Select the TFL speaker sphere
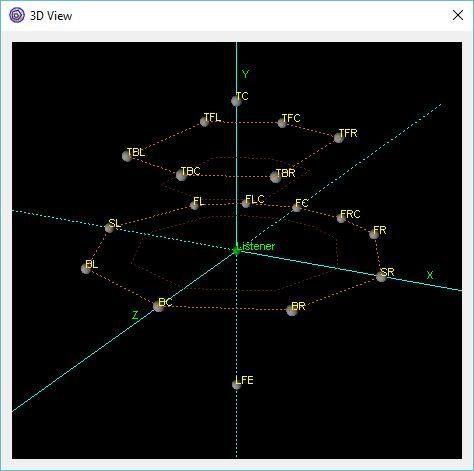474x471 pixels. 204,122
